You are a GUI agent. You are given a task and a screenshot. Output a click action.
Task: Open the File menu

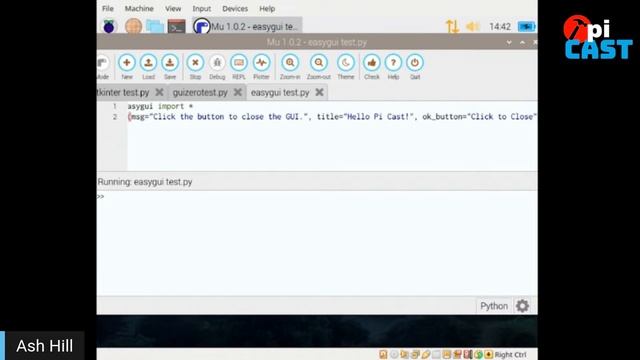pyautogui.click(x=108, y=9)
